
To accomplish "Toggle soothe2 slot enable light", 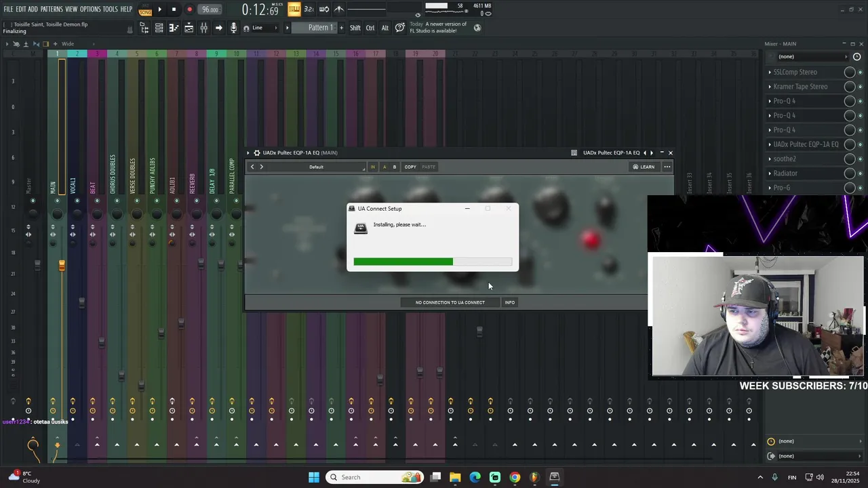I will 861,159.
